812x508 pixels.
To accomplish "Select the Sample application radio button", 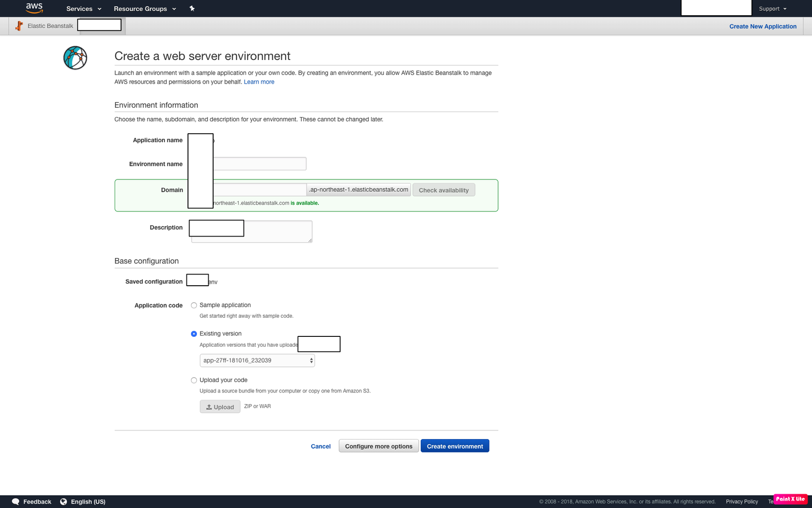I will (x=194, y=305).
